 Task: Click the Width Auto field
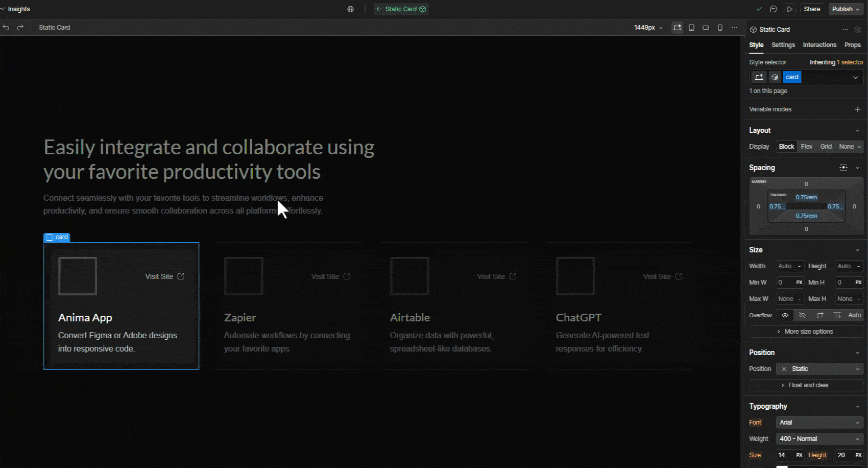pyautogui.click(x=790, y=266)
